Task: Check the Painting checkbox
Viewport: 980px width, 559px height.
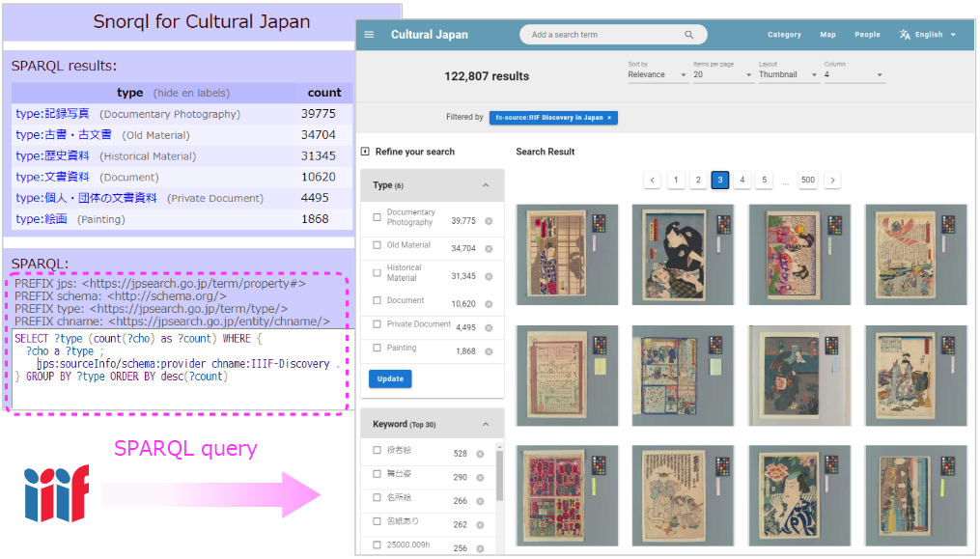Action: (x=377, y=348)
